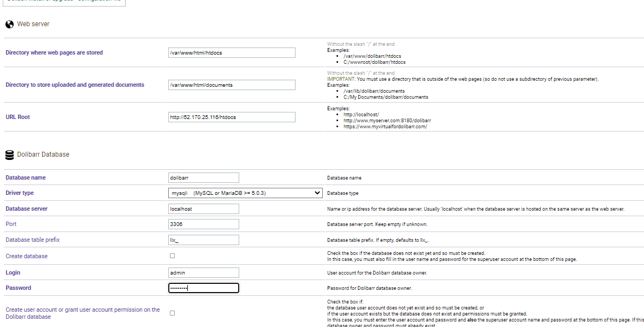Click the database stack icon beside Dolibarr Database

click(x=9, y=155)
